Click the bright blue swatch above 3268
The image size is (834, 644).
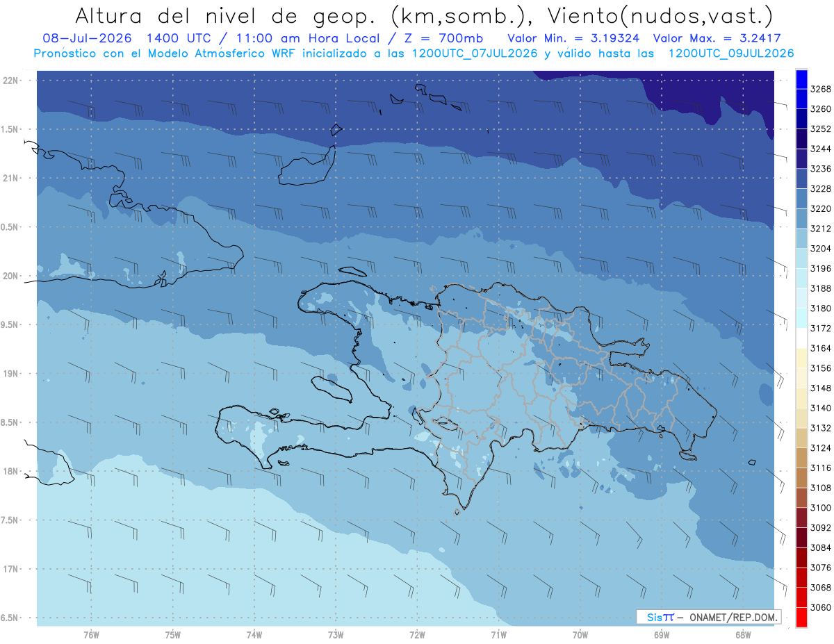click(801, 79)
